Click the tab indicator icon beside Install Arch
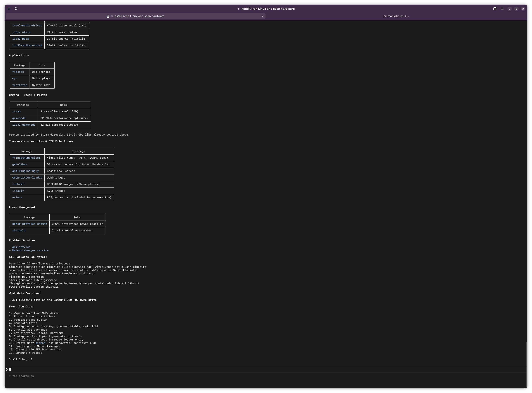532x393 pixels. 108,16
